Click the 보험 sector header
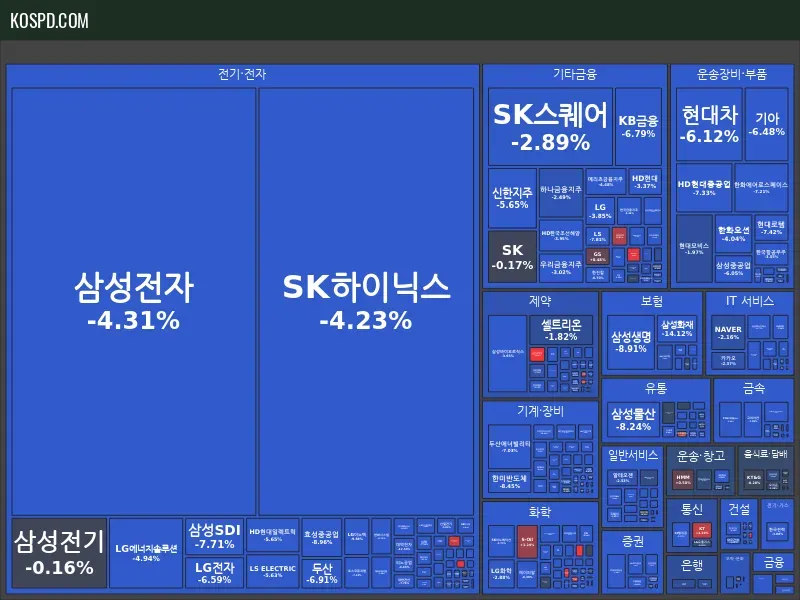Screen dimensions: 800x600 pyautogui.click(x=652, y=301)
